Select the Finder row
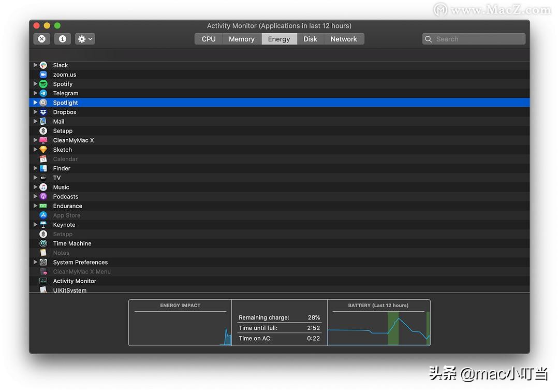Screen dimensions: 559x392 [62, 168]
